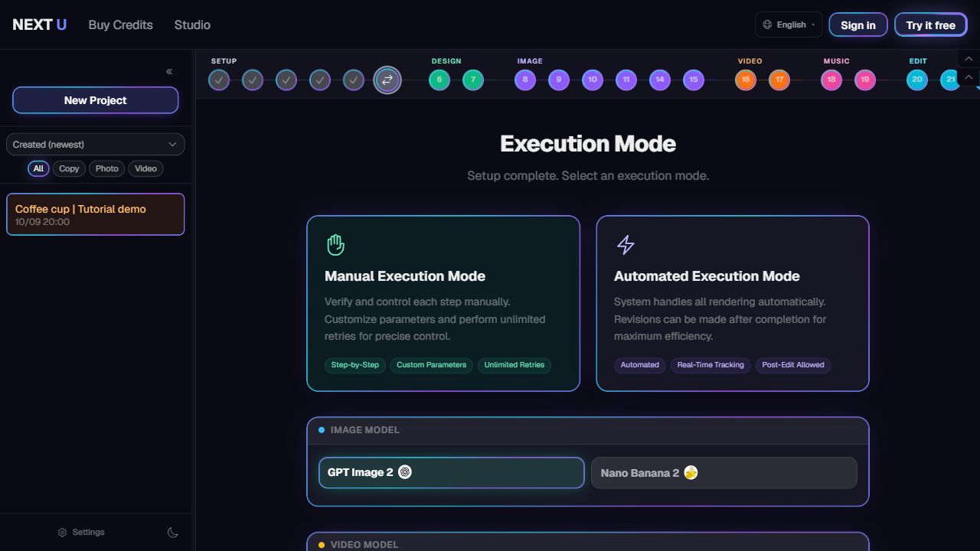Screen dimensions: 980x551
Task: Click the Step-by-Step tag
Action: click(x=355, y=365)
